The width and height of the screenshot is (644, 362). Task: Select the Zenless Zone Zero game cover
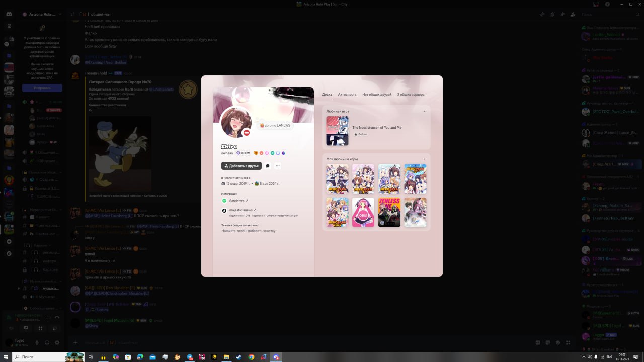(x=389, y=212)
